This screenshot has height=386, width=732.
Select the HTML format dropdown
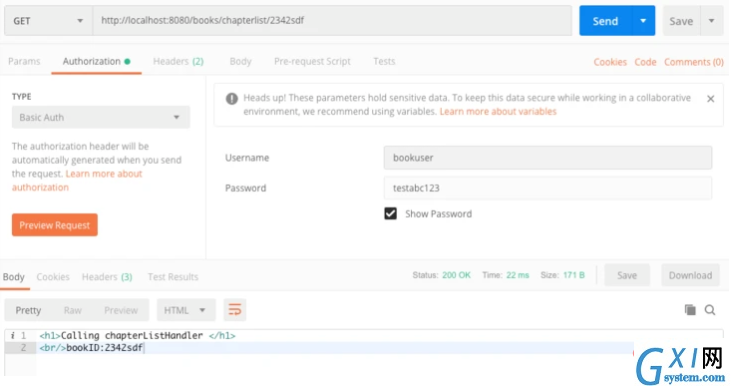pos(186,310)
